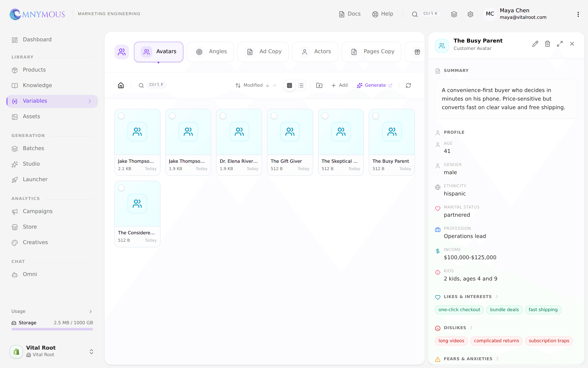
Task: Open Dashboard in sidebar
Action: click(x=52, y=40)
